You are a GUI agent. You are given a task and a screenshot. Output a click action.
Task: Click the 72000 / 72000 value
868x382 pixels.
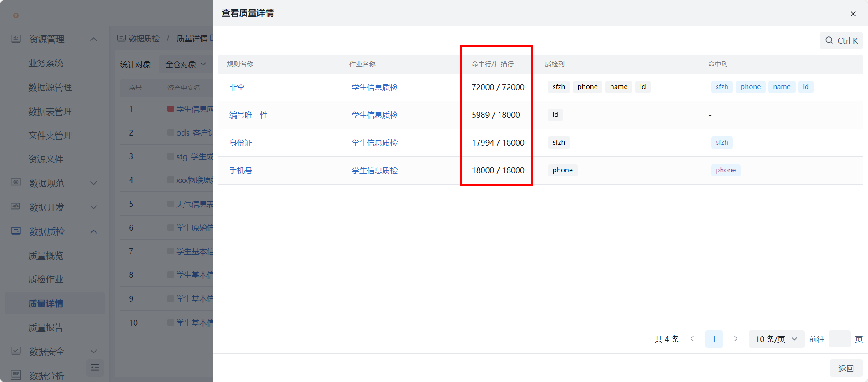(498, 87)
